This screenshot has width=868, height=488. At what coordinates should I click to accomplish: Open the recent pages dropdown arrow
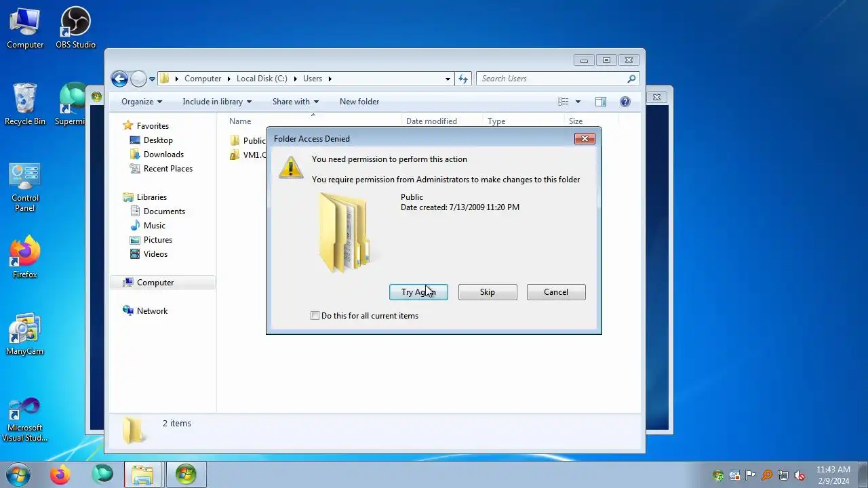152,79
